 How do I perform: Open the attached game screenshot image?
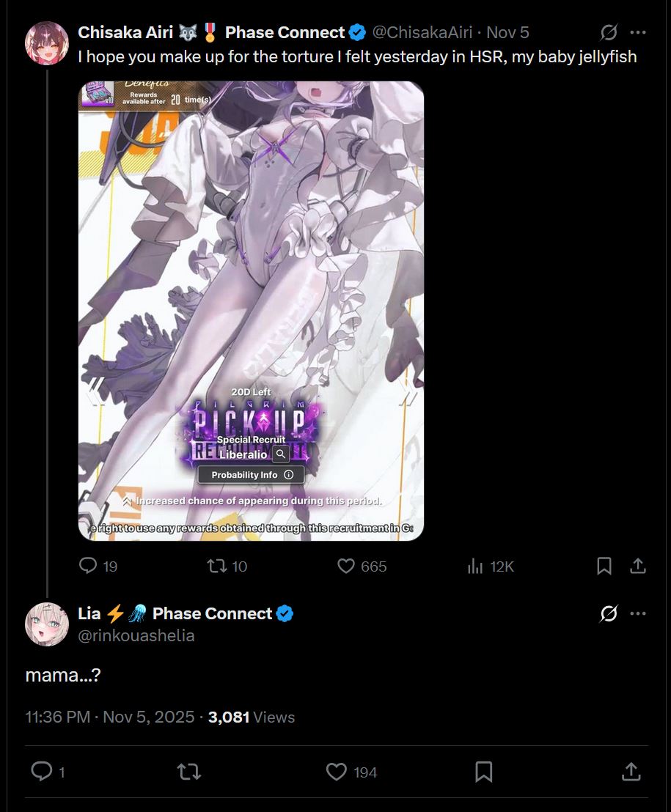252,311
